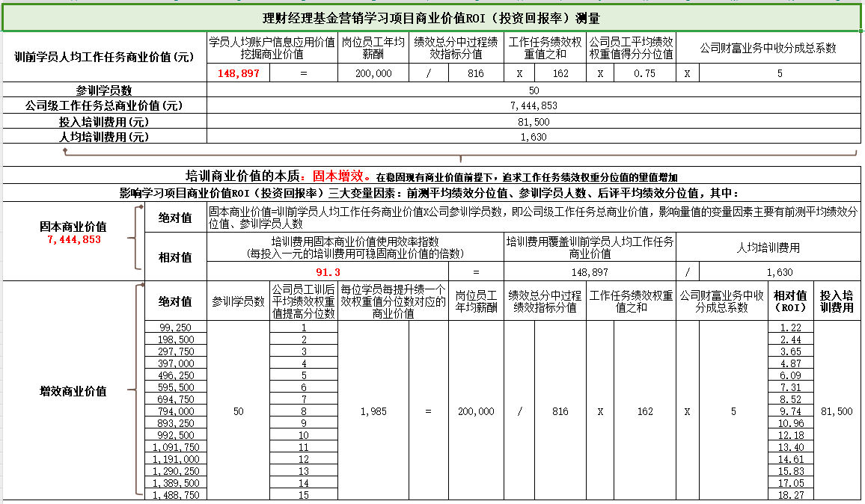
Task: Select the 1,488,750 增效价值 cell
Action: [176, 495]
